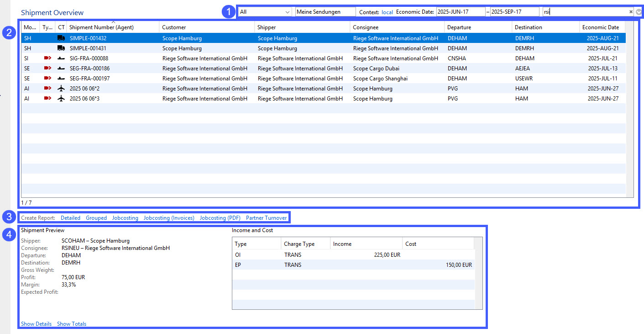644x334 pixels.
Task: Select shipment row SIMPLE-001431
Action: point(323,48)
